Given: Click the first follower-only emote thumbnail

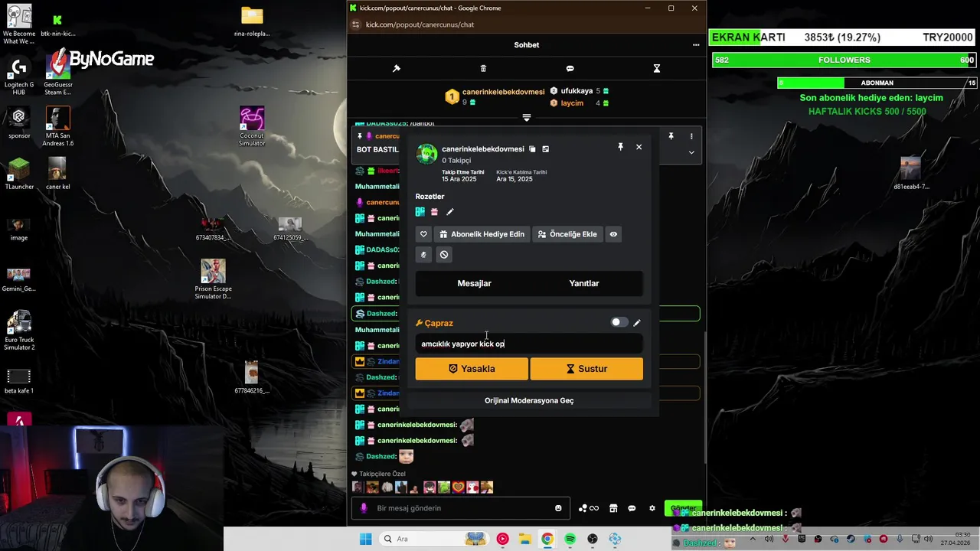Looking at the screenshot, I should click(358, 487).
